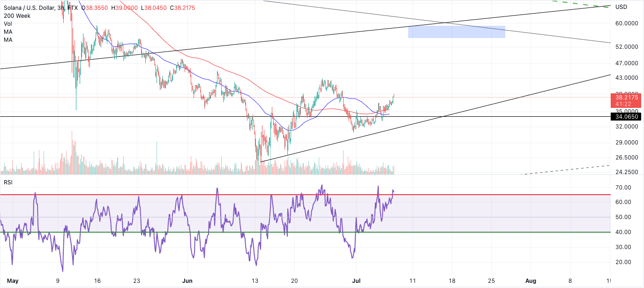The width and height of the screenshot is (644, 288).
Task: Select the blue supply zone rectangle drawing
Action: pos(456,31)
